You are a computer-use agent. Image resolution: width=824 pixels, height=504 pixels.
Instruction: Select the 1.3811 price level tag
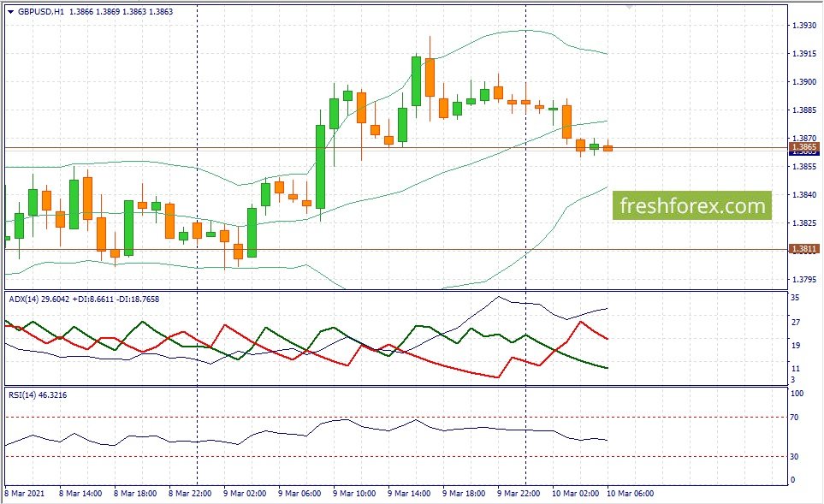[x=804, y=249]
